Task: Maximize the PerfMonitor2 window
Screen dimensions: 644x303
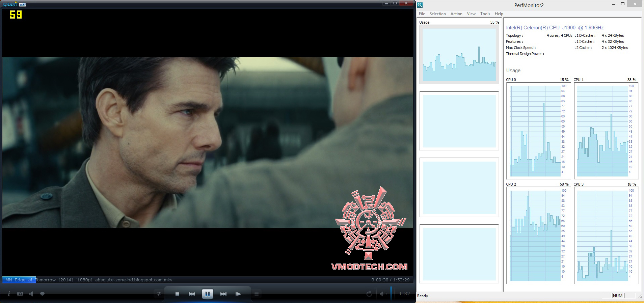Action: click(623, 4)
